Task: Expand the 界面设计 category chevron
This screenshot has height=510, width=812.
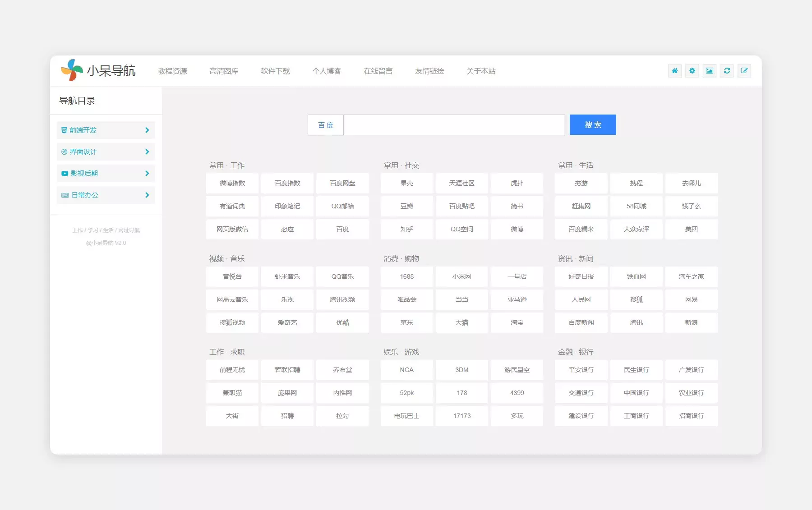Action: coord(147,152)
